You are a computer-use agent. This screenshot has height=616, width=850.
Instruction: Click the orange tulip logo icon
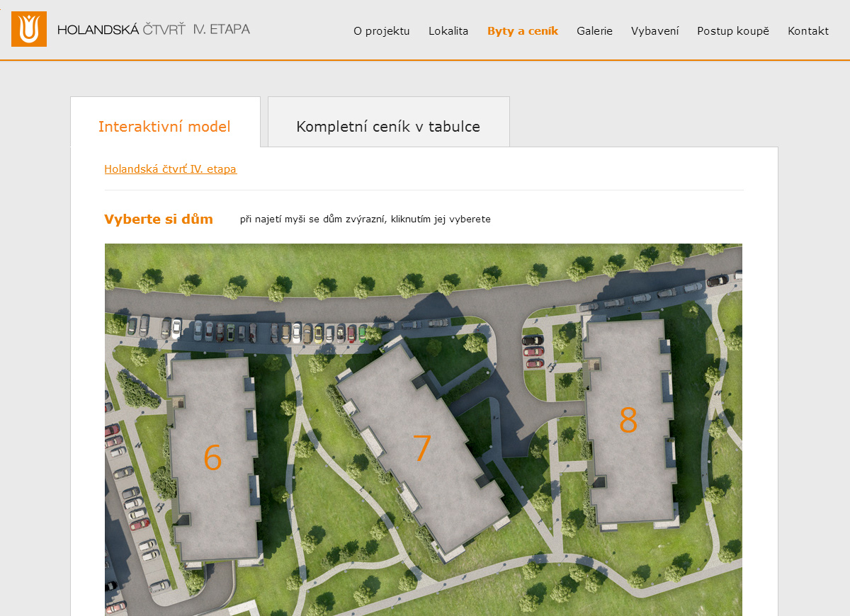[29, 29]
